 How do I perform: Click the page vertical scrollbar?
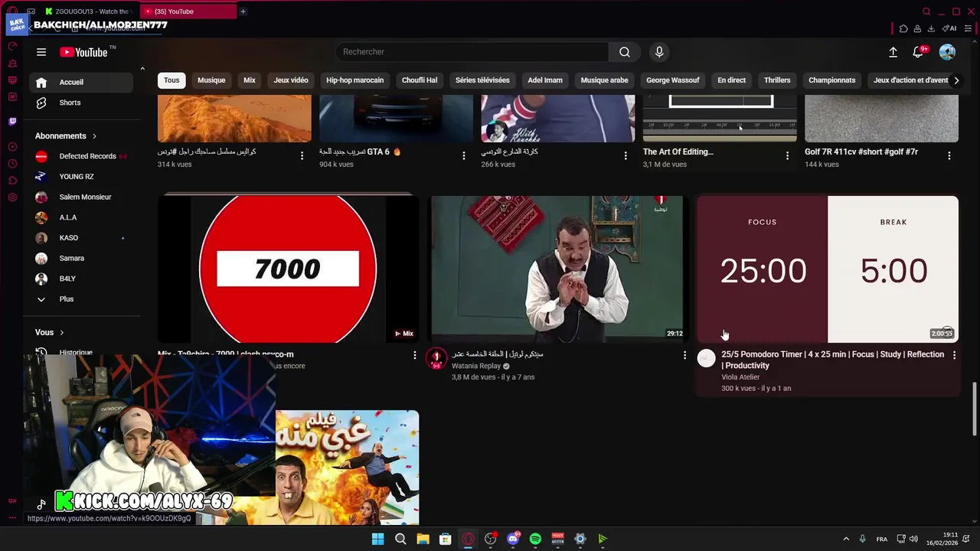point(975,409)
